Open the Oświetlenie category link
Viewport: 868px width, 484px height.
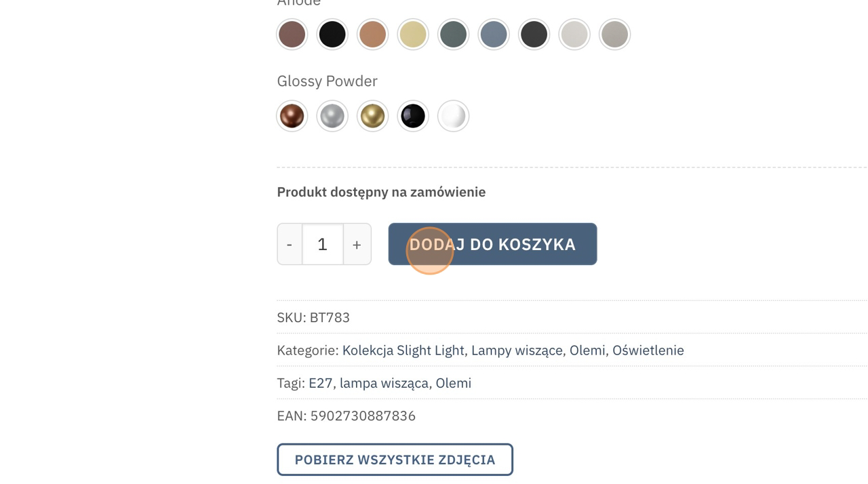coord(648,350)
